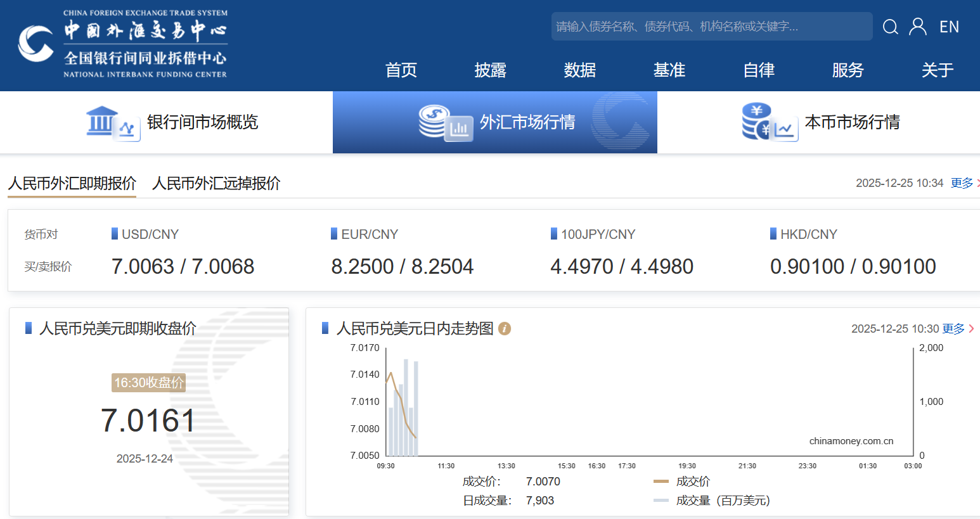Viewport: 980px width, 519px height.
Task: Click the info icon beside 人民币兑美元日内走势图
Action: coord(505,328)
